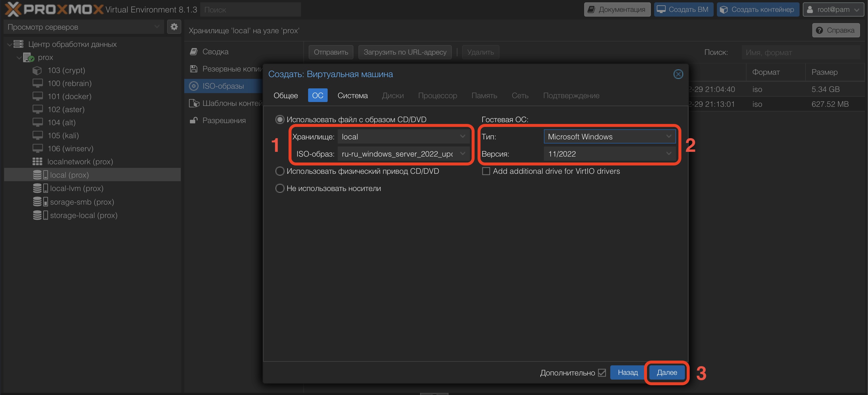868x395 pixels.
Task: Toggle the Дополнительно advanced checkbox
Action: coord(602,372)
